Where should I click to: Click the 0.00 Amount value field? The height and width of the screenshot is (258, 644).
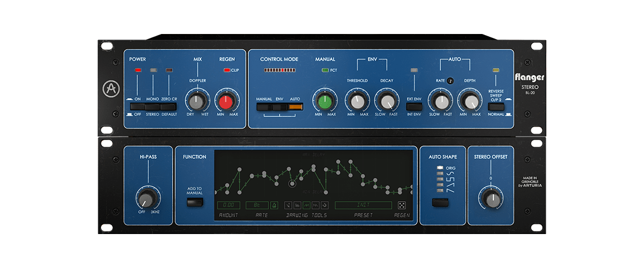[x=229, y=205]
